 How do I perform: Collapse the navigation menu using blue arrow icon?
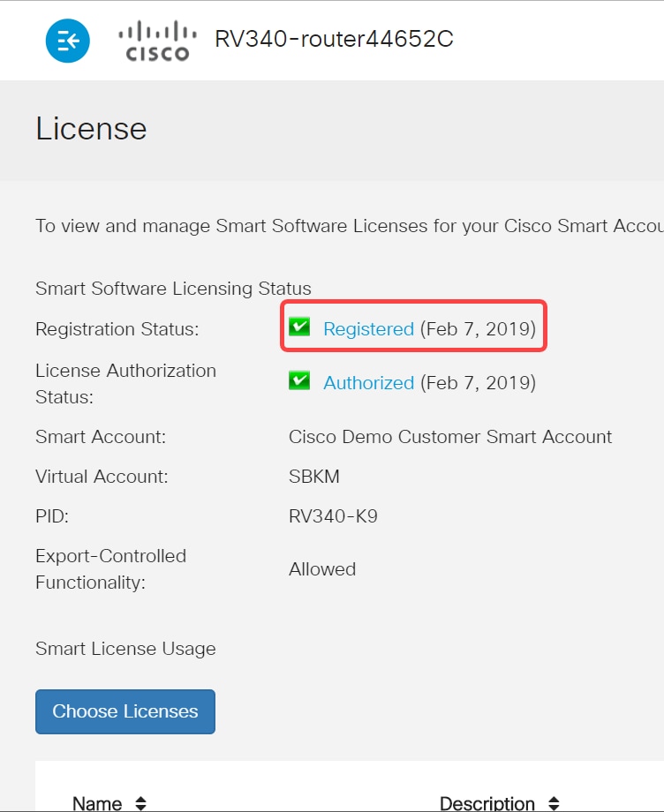67,40
